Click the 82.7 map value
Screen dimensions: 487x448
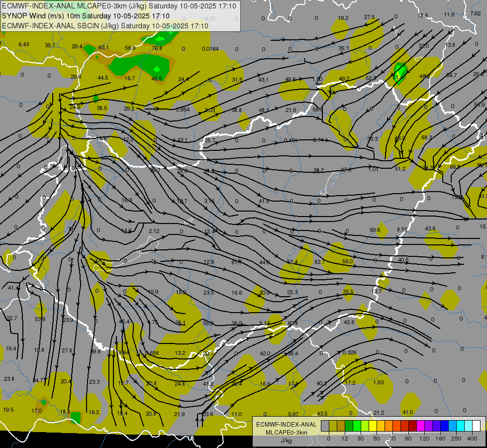(x=319, y=262)
